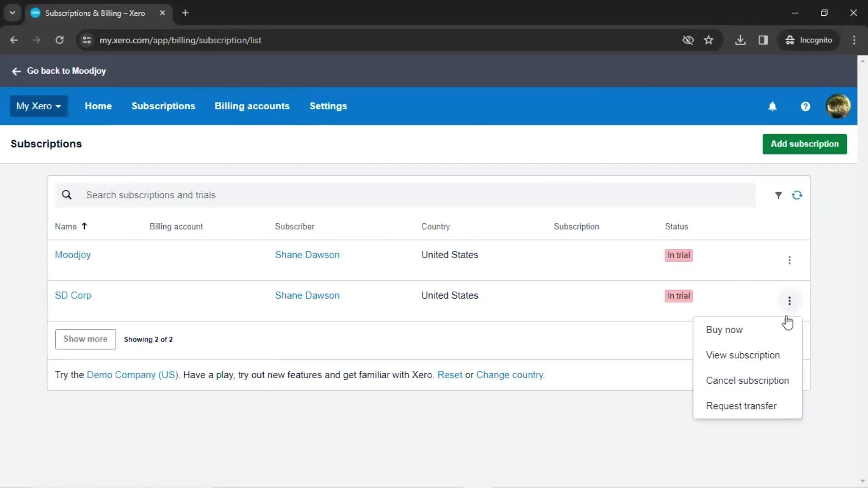This screenshot has width=868, height=488.
Task: Click the Status column header
Action: [676, 226]
